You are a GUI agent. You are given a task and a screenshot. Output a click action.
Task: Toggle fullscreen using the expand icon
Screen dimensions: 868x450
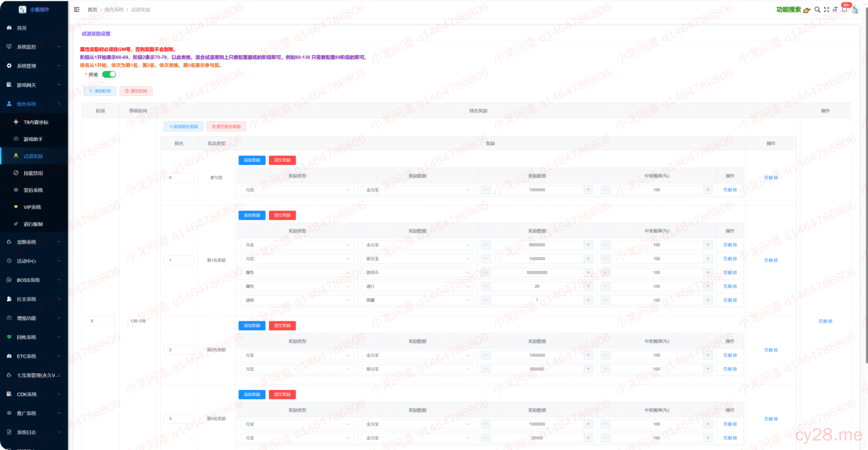826,10
